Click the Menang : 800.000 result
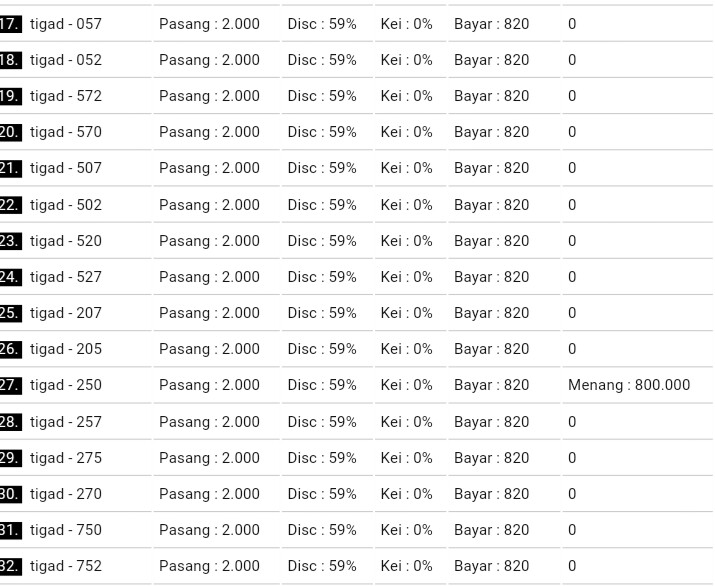The height and width of the screenshot is (586, 715). tap(629, 385)
